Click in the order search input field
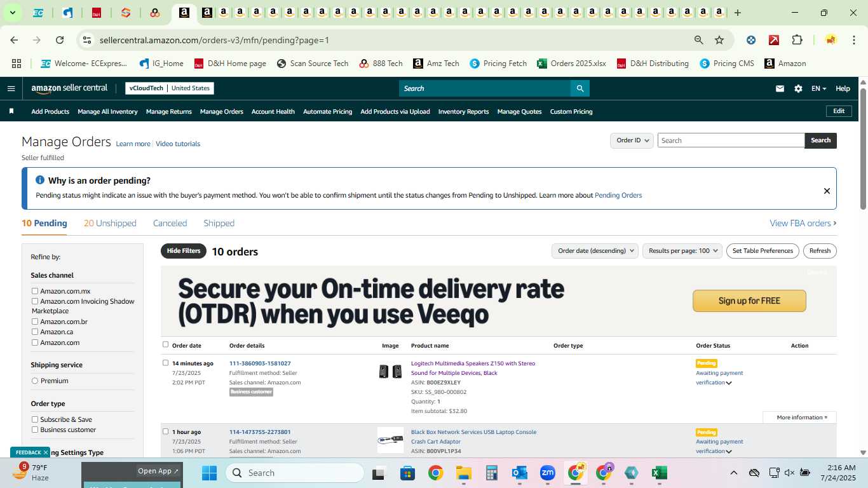868x488 pixels. (x=731, y=140)
